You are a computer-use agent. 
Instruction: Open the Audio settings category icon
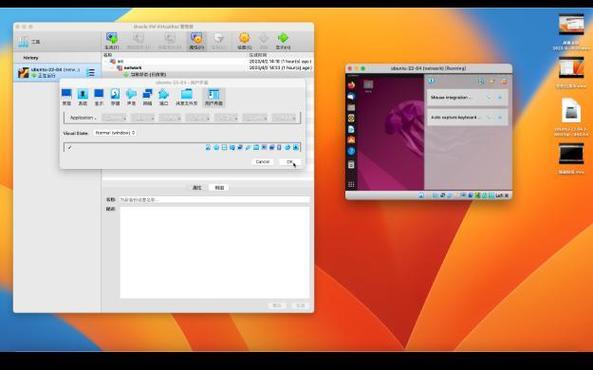tap(131, 95)
